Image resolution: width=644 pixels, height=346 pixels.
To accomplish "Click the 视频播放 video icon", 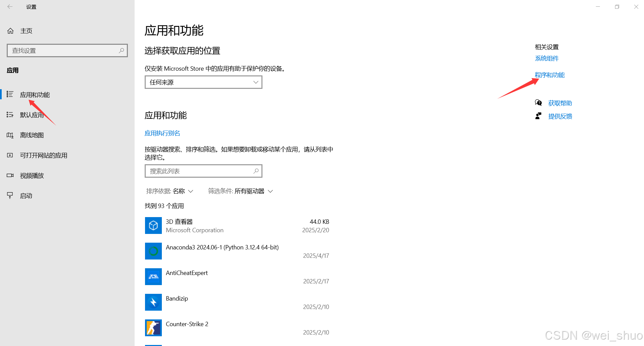I will tap(10, 175).
